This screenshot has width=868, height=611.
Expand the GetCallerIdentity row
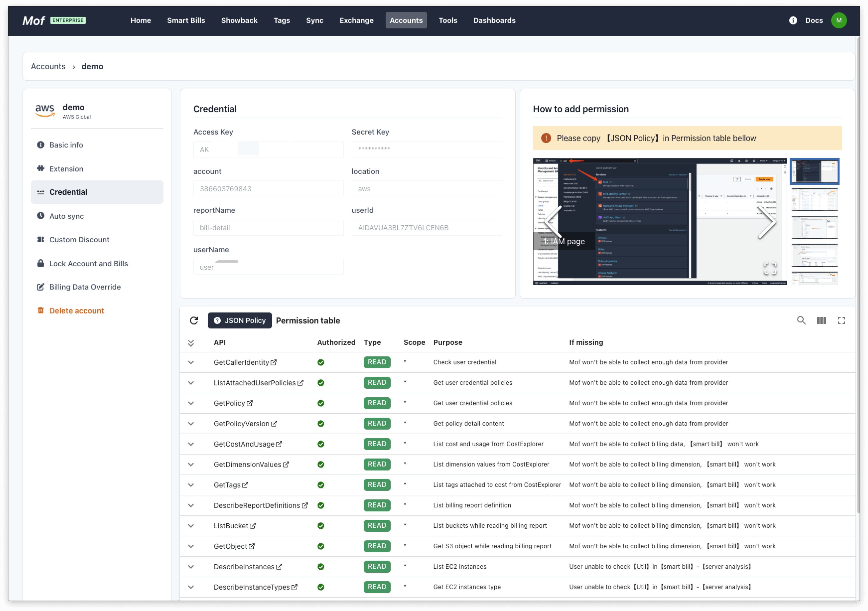pyautogui.click(x=191, y=362)
